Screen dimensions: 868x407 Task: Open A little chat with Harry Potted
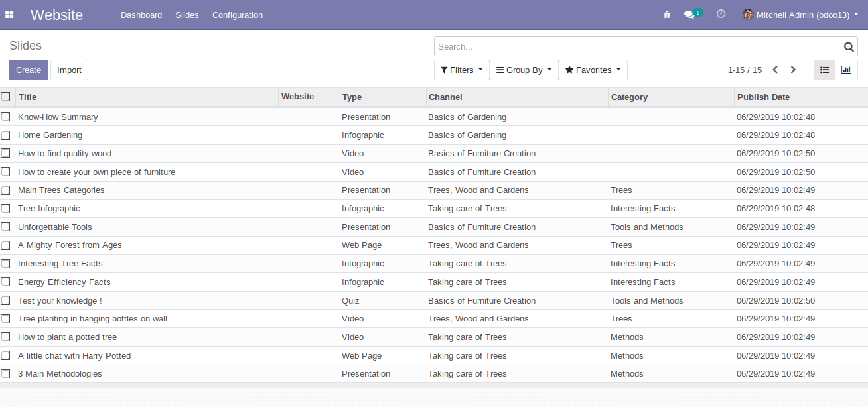74,356
